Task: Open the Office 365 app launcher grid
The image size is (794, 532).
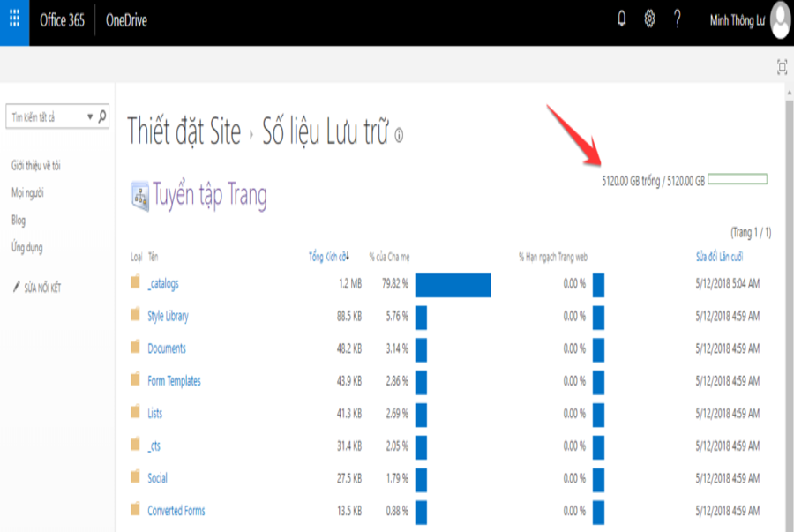Action: 15,20
